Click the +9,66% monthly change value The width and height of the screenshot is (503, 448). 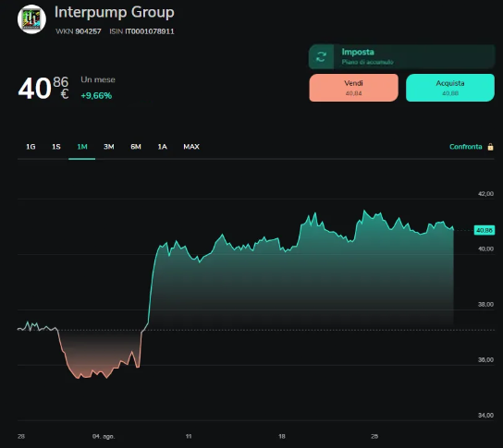pos(96,95)
